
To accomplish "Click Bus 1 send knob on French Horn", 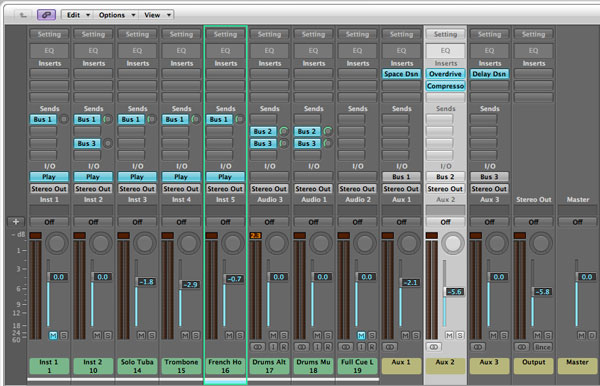I will [240, 119].
